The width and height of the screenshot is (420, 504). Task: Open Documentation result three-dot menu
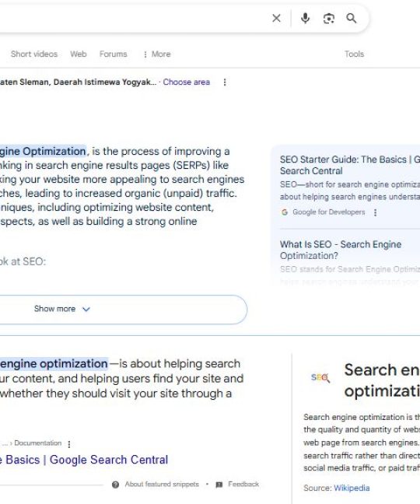[69, 444]
